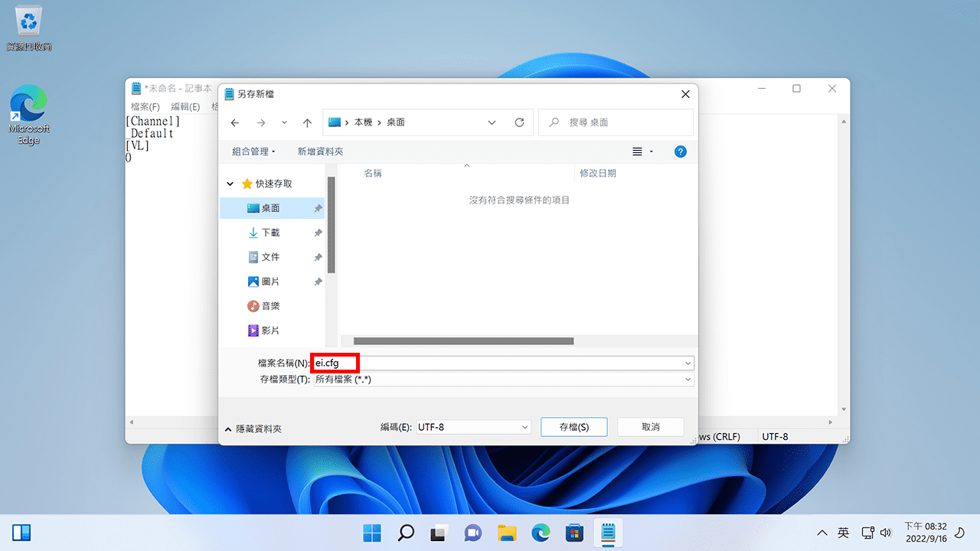Viewport: 980px width, 551px height.
Task: Click the 存檔(S) save button
Action: (x=573, y=427)
